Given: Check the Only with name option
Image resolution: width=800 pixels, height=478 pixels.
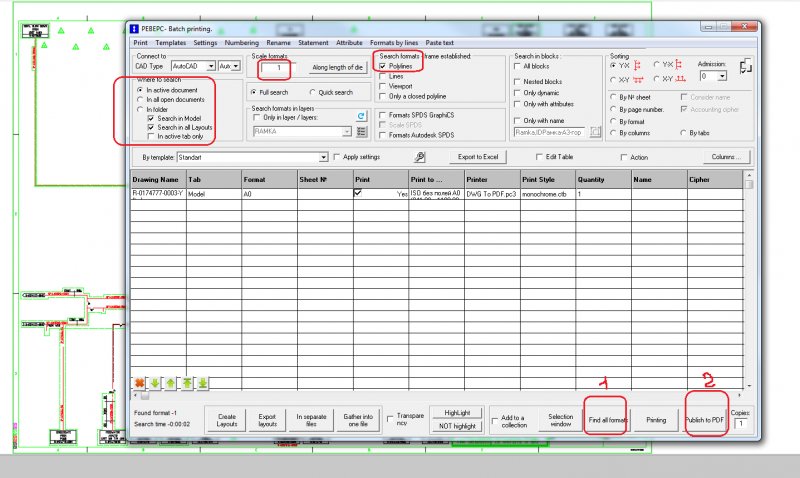Looking at the screenshot, I should (517, 121).
